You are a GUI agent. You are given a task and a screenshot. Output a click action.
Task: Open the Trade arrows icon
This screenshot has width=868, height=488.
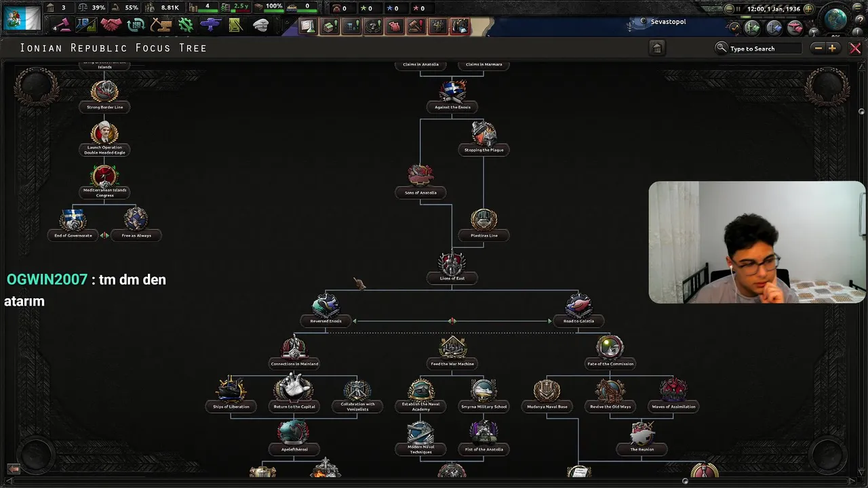136,25
